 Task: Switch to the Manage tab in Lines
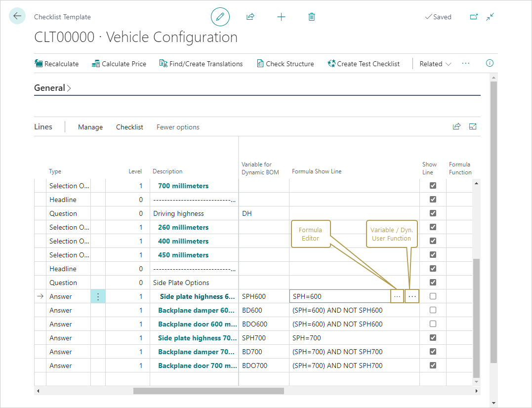tap(90, 127)
